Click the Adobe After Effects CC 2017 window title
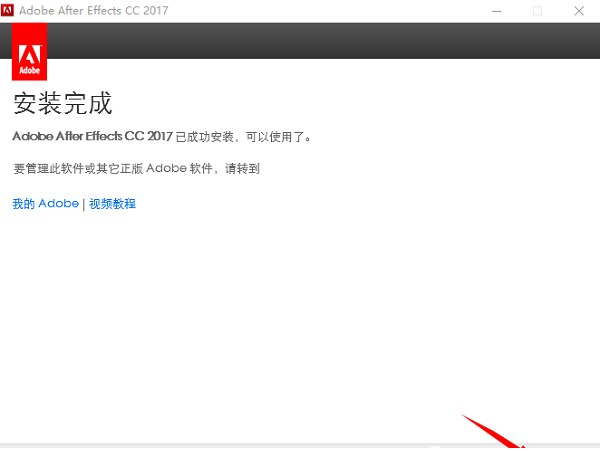Viewport: 600px width, 451px height. [94, 10]
